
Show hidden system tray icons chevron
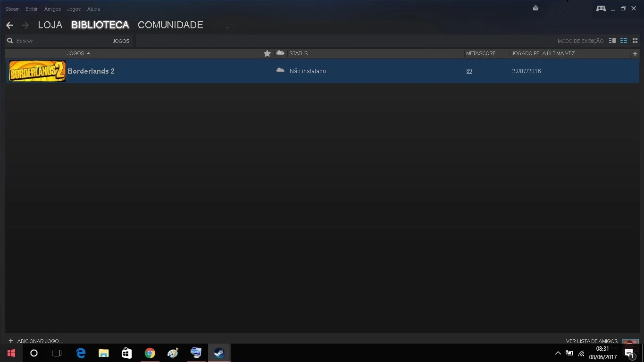point(558,353)
